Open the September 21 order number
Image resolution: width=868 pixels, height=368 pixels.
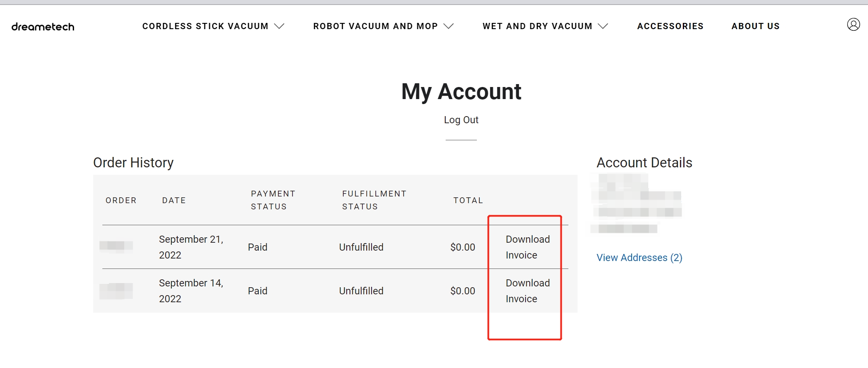click(x=116, y=246)
